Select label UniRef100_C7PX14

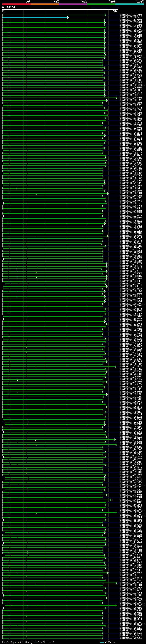tap(131, 414)
